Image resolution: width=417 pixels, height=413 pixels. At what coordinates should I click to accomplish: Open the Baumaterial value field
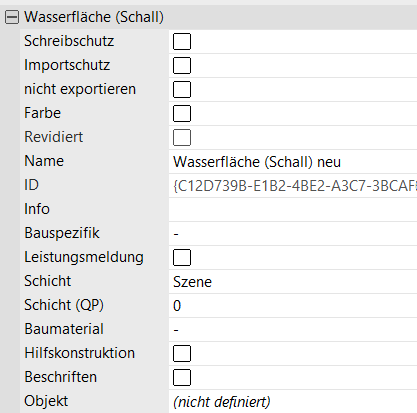click(x=293, y=330)
